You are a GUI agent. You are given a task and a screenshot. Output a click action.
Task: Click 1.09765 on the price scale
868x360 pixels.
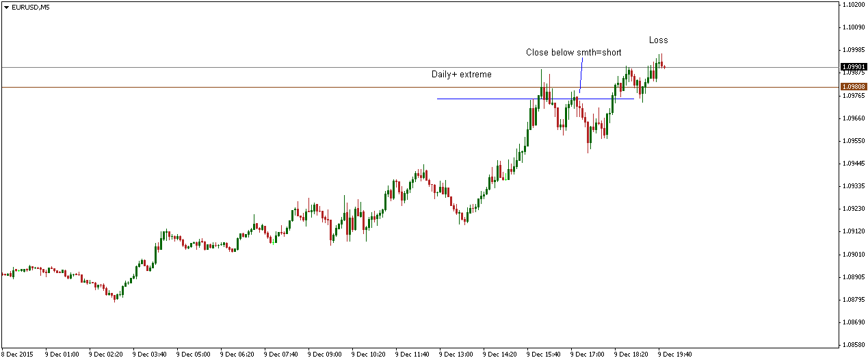pos(853,96)
